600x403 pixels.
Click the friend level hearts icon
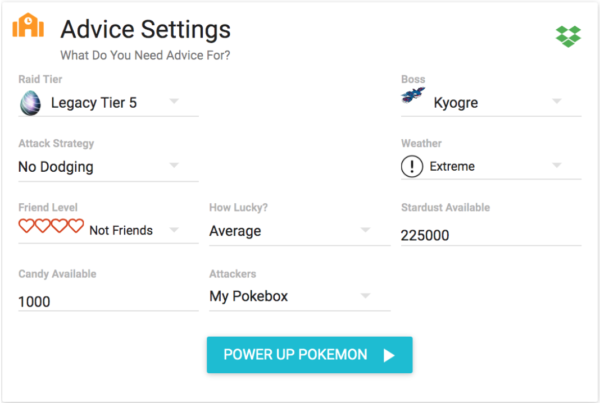51,227
